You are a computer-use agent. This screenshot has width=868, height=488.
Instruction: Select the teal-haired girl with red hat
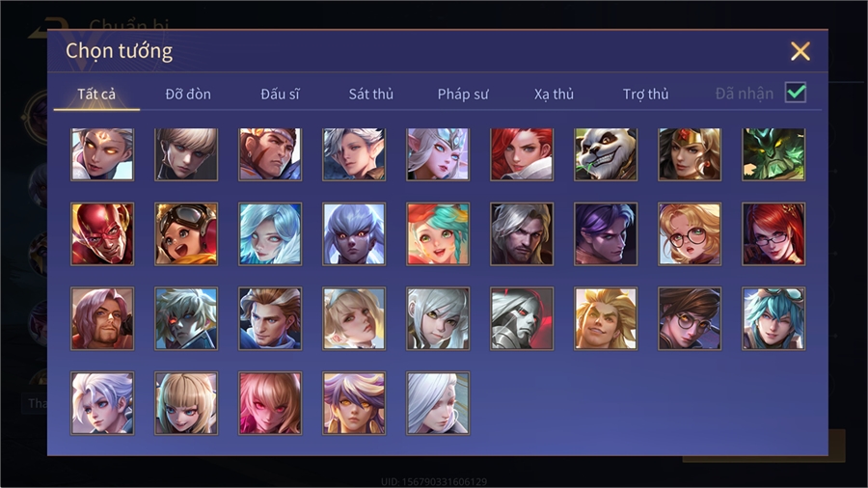(437, 234)
